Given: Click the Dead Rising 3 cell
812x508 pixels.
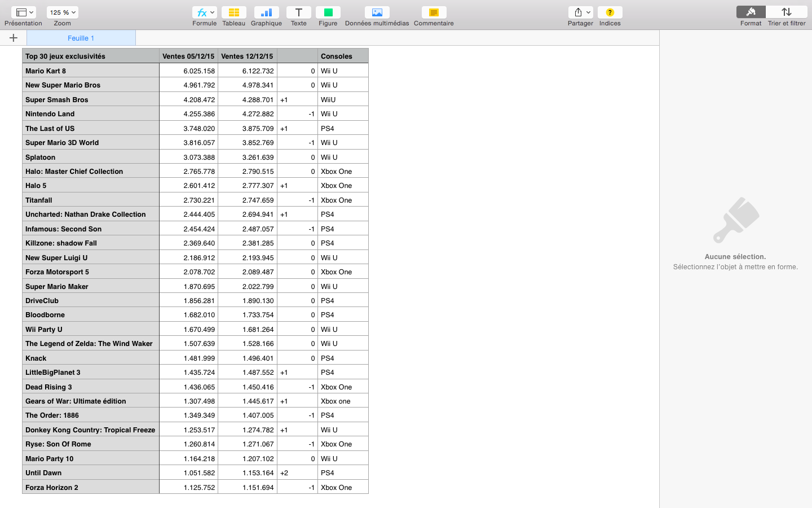Looking at the screenshot, I should (91, 387).
